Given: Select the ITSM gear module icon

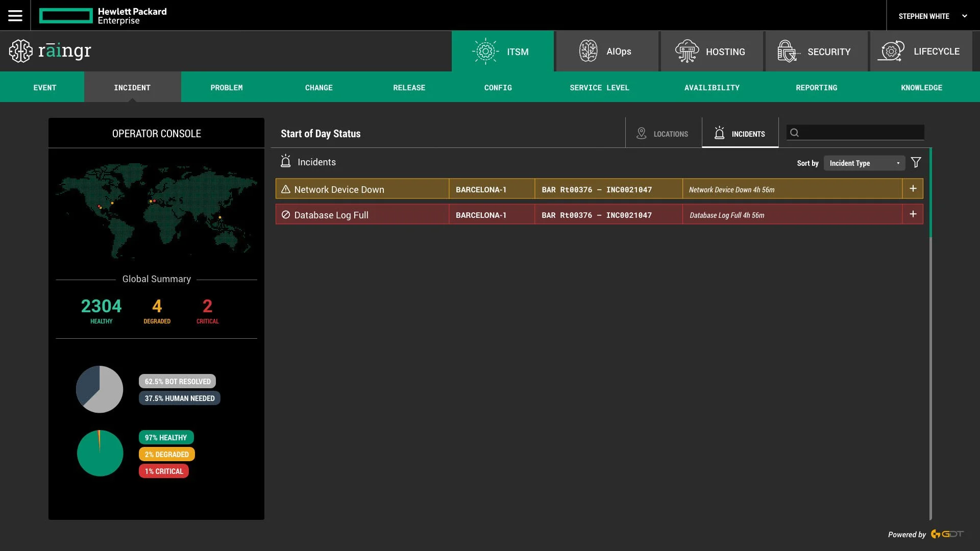Looking at the screenshot, I should click(485, 51).
